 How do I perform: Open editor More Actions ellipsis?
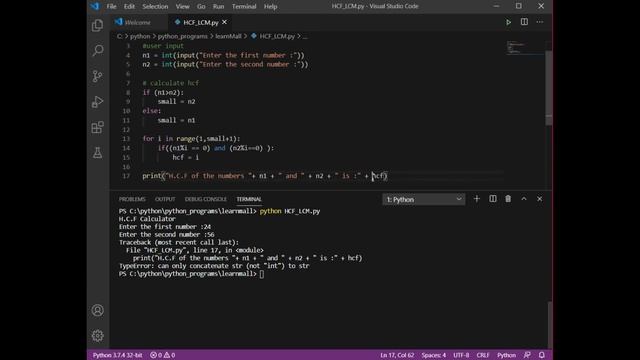pyautogui.click(x=540, y=22)
